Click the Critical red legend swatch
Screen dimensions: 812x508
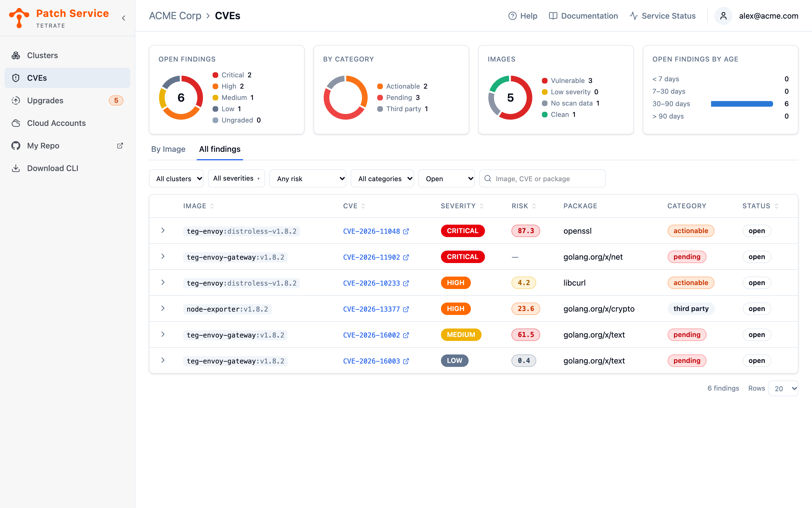click(x=215, y=75)
